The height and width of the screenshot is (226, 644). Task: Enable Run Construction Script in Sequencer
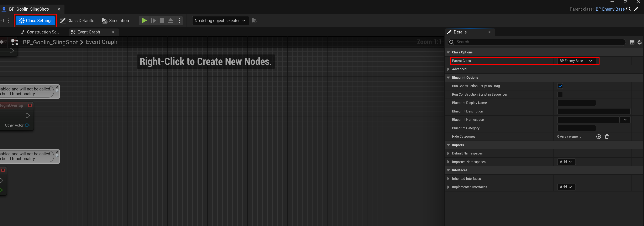point(560,95)
